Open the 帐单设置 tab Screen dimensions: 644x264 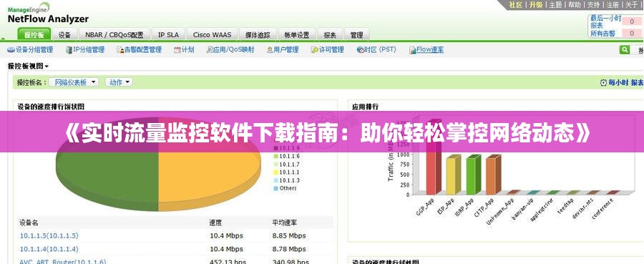pos(297,35)
